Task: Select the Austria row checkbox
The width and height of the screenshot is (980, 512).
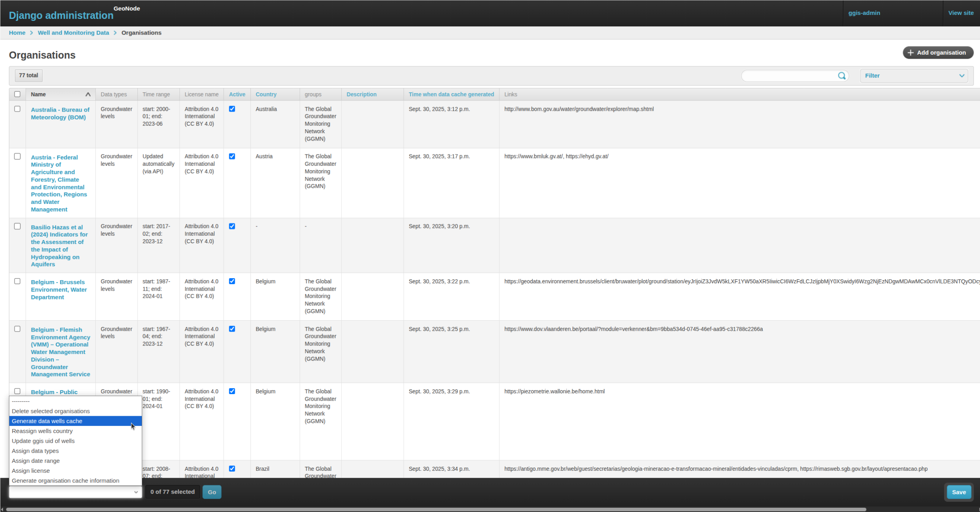Action: 18,156
